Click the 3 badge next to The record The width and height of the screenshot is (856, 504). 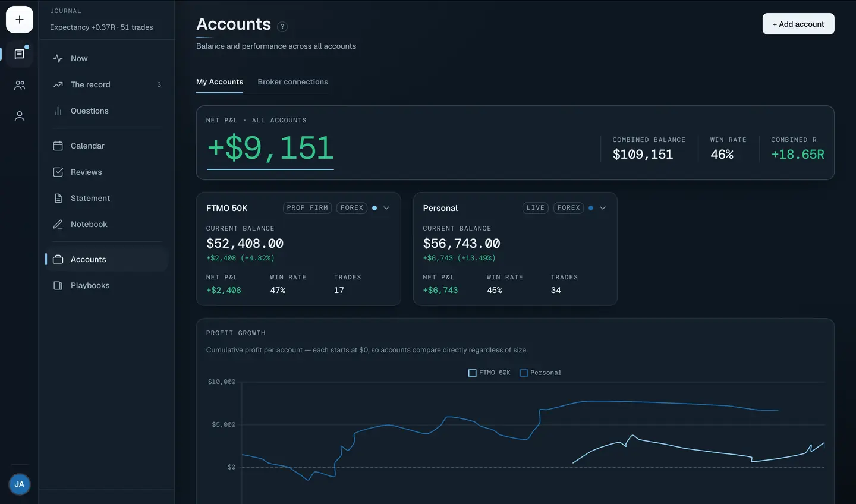click(x=159, y=84)
